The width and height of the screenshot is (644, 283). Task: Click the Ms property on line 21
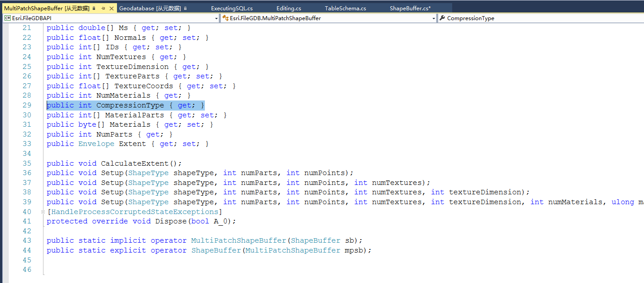(x=123, y=28)
